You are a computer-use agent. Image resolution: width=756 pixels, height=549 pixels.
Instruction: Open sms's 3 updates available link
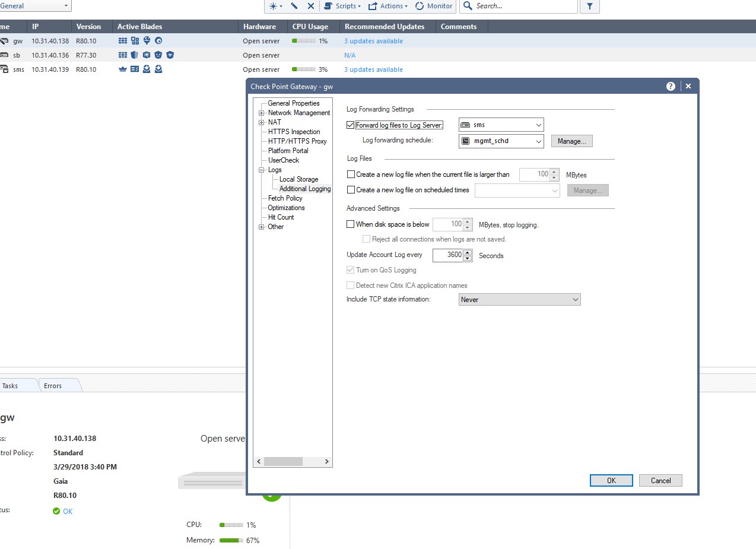pos(373,69)
